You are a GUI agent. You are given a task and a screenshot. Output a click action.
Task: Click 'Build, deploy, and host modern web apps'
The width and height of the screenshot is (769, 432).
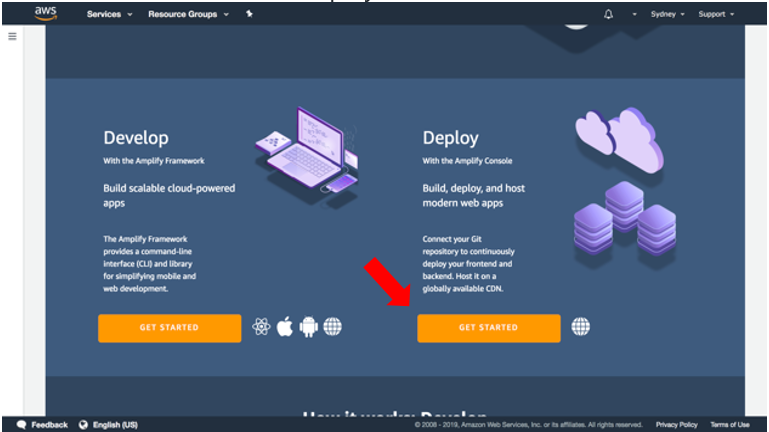473,195
